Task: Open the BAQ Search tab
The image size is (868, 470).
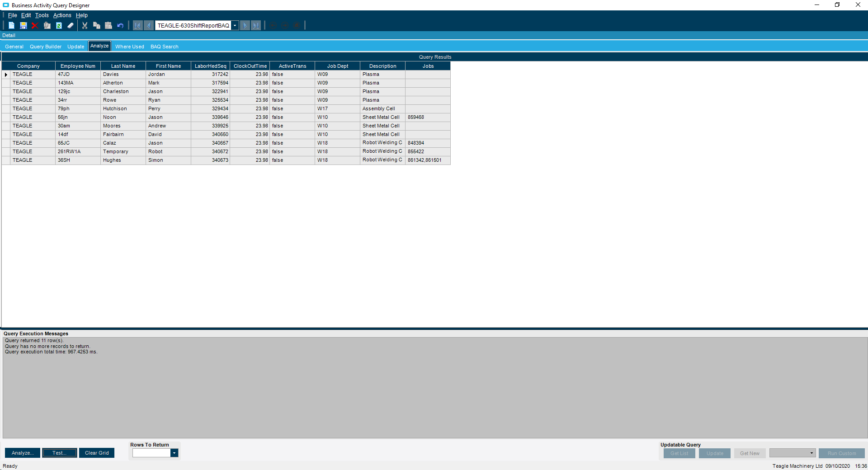Action: (x=165, y=47)
